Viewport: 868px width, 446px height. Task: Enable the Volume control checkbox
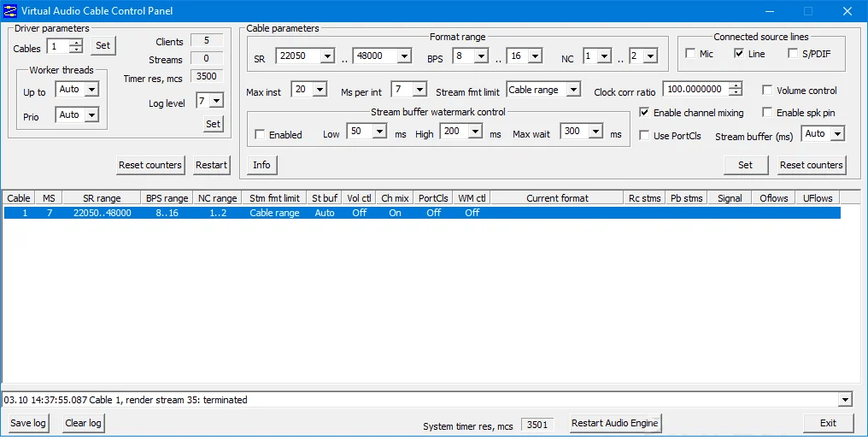point(767,91)
